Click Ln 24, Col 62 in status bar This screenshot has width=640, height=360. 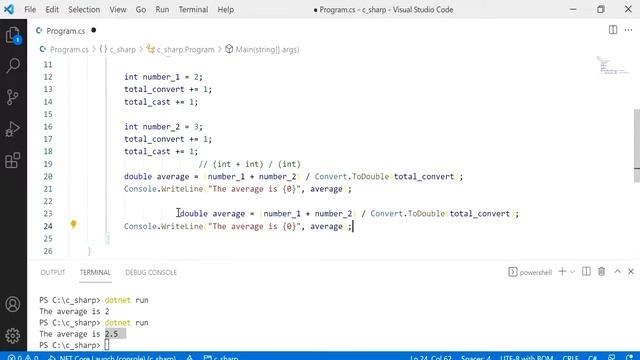coord(431,358)
